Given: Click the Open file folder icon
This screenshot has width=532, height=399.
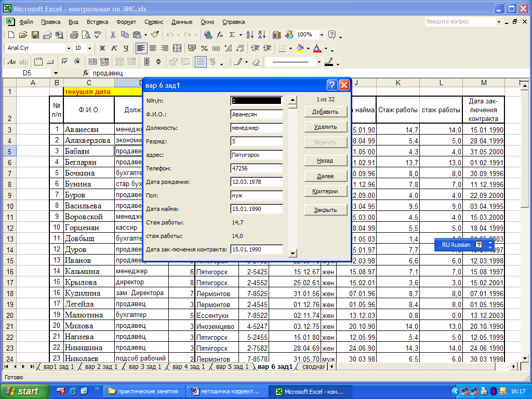Looking at the screenshot, I should 23,35.
